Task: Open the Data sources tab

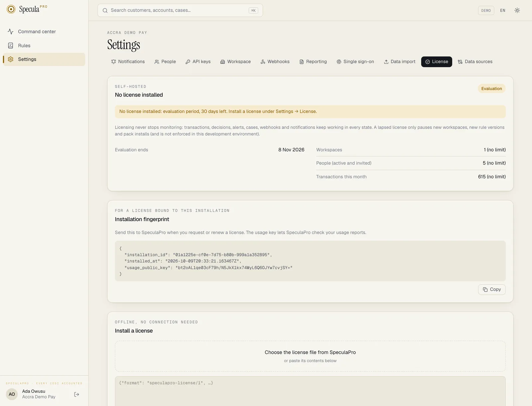Action: (475, 62)
